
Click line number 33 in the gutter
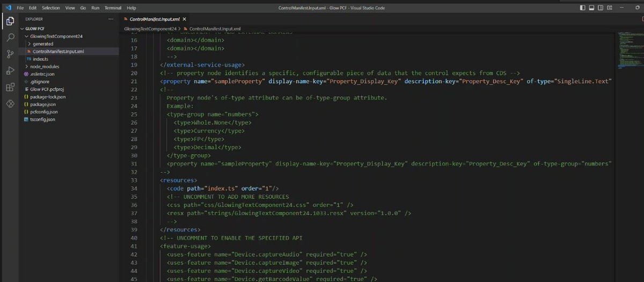pyautogui.click(x=134, y=180)
